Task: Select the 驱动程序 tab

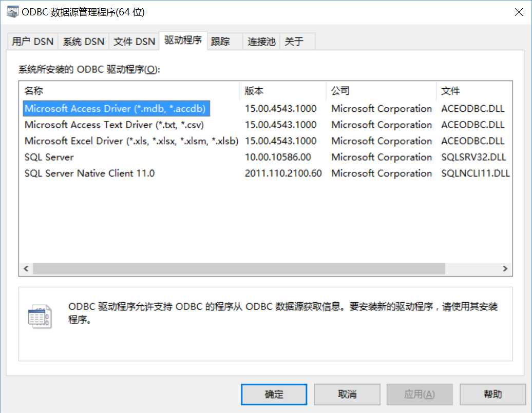Action: pos(183,41)
